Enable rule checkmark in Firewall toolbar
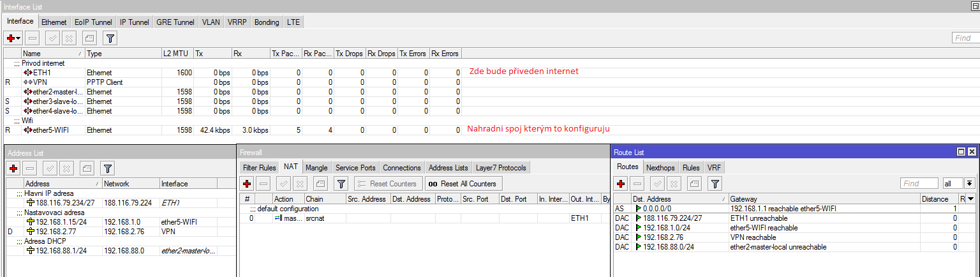 click(284, 184)
